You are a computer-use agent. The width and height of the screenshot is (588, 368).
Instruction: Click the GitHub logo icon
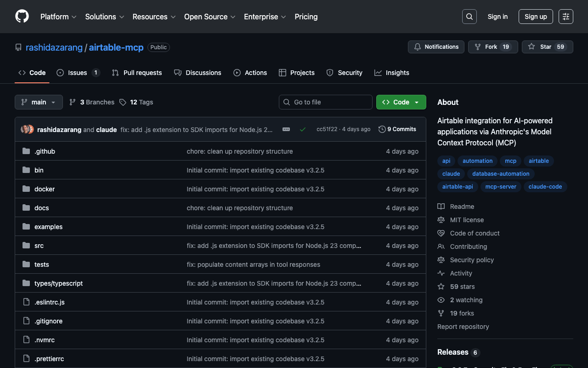(x=22, y=17)
